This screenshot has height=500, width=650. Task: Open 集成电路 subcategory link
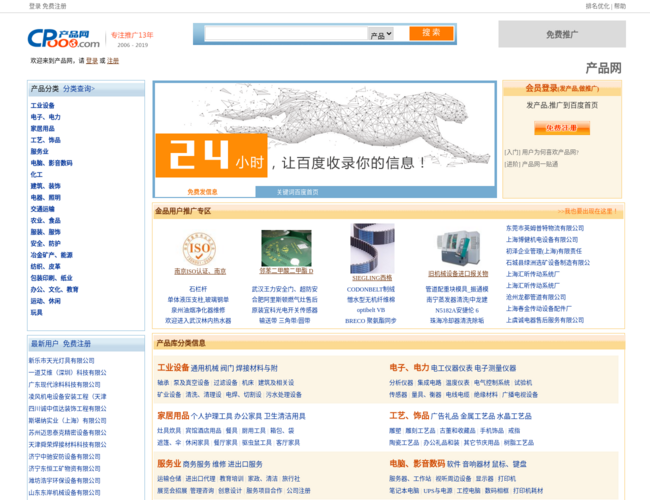click(429, 383)
